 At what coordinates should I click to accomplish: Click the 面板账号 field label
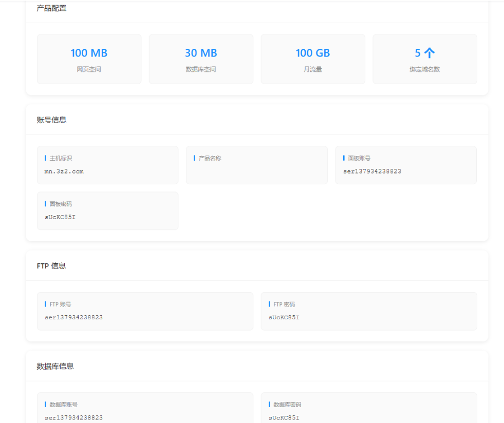pyautogui.click(x=359, y=158)
